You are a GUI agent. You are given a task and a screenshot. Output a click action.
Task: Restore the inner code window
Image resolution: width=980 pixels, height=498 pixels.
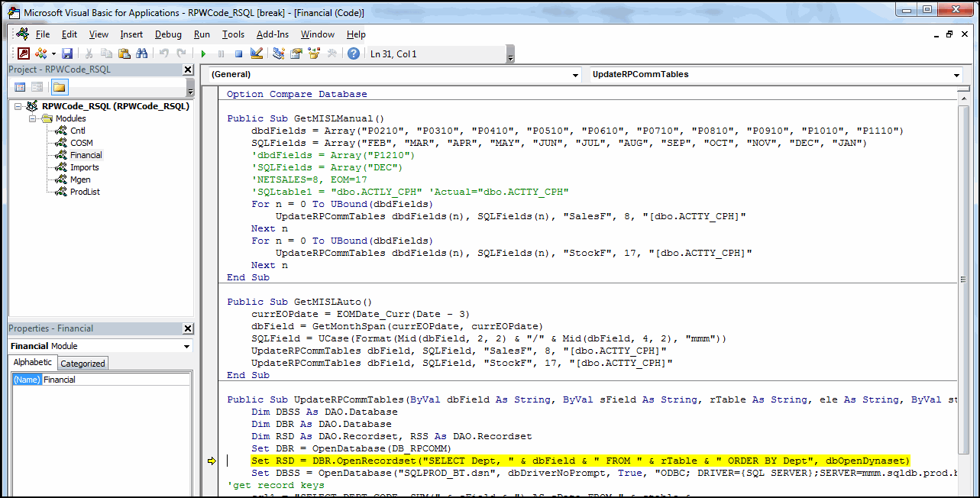(949, 34)
